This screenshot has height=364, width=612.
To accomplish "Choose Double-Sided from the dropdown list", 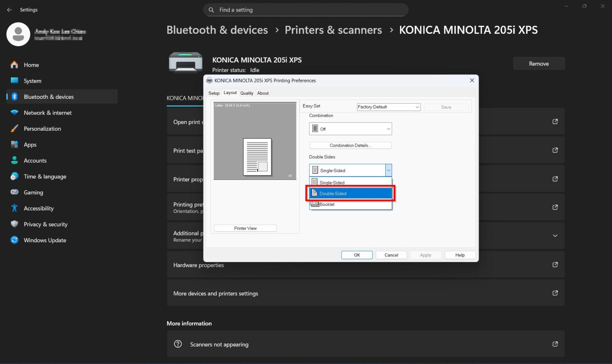I will click(x=351, y=193).
